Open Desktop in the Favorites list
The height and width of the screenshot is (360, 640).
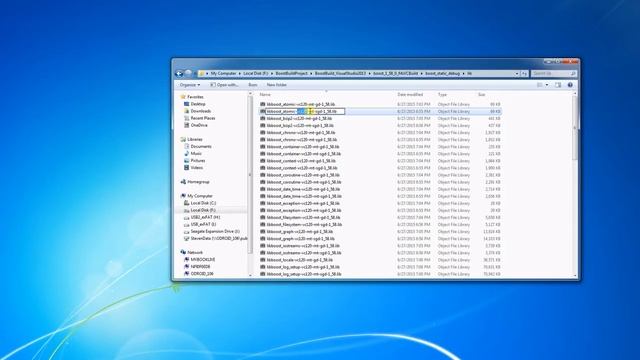coord(195,104)
